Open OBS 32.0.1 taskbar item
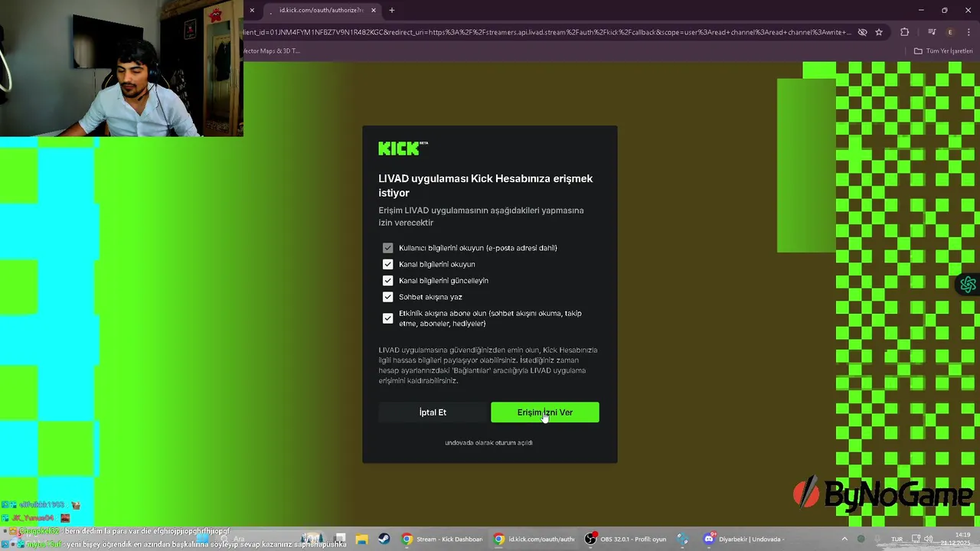980x551 pixels. (626, 539)
